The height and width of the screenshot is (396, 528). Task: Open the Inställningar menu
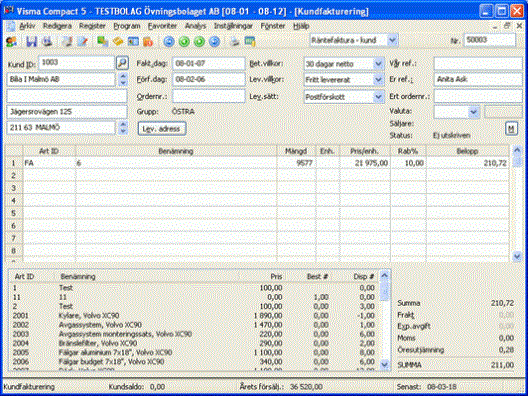pos(233,26)
